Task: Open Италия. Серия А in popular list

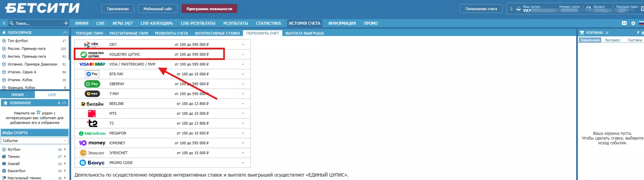Action: pos(22,72)
